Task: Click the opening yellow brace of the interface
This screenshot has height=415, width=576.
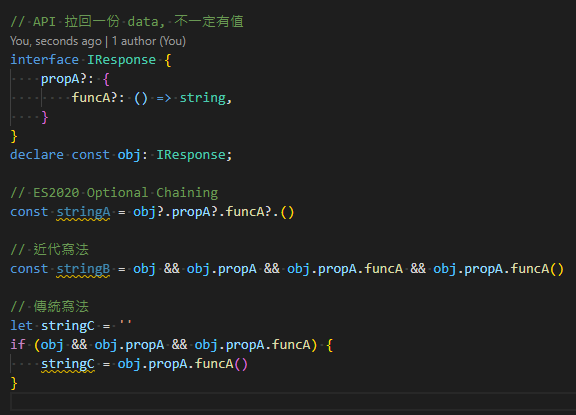Action: tap(168, 60)
